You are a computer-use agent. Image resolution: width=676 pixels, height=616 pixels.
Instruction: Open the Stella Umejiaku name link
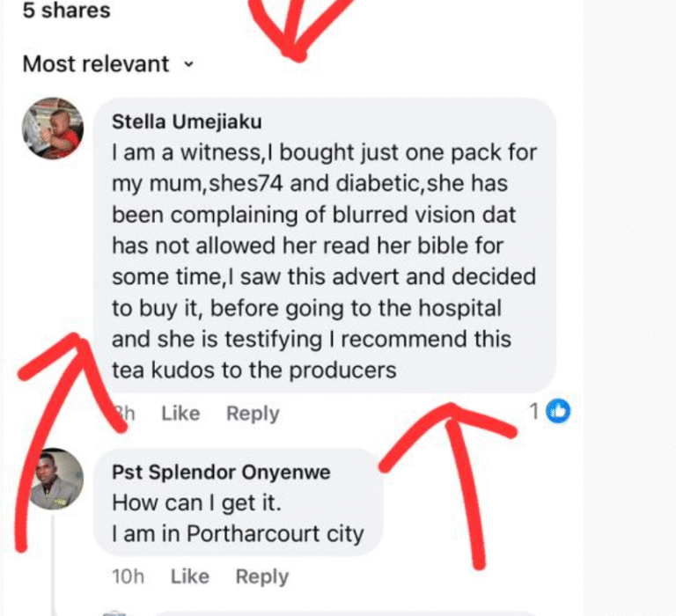187,122
